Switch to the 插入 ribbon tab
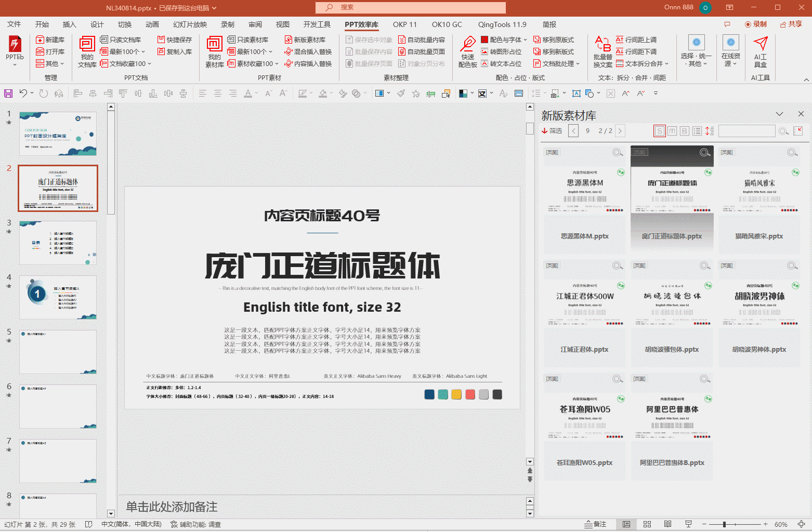 [69, 24]
